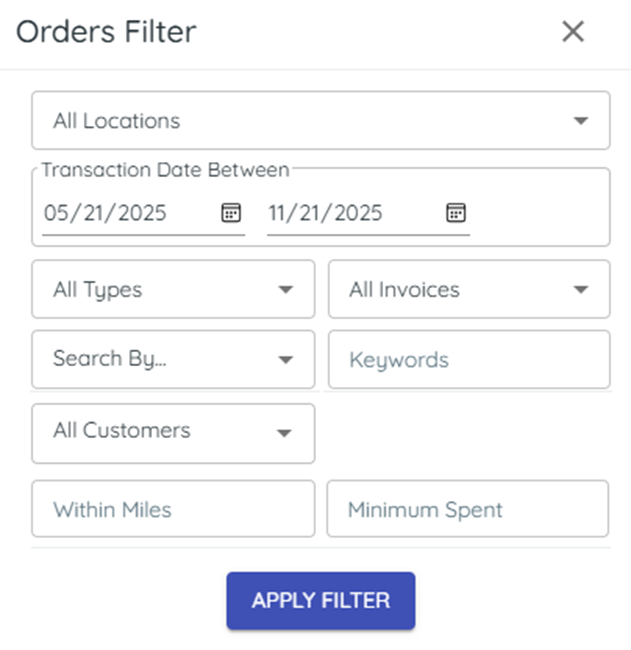This screenshot has height=650, width=631.
Task: Click the Minimum Spent field
Action: pyautogui.click(x=467, y=509)
